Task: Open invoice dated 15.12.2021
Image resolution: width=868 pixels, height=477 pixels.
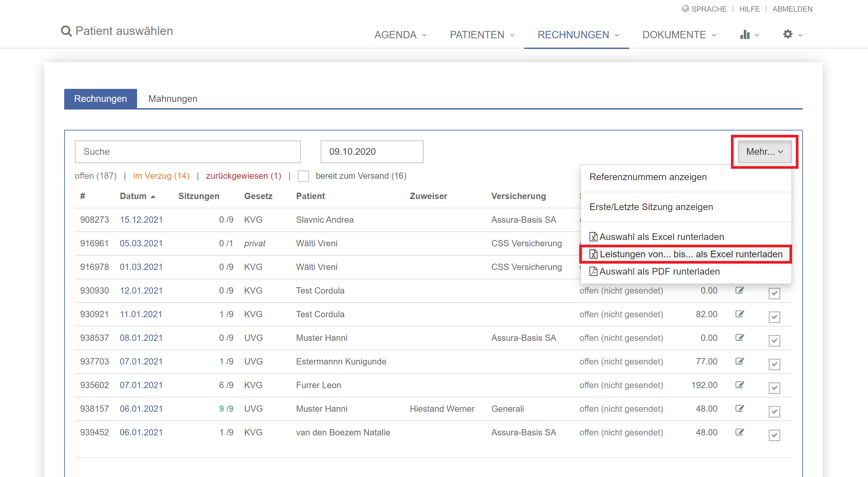Action: (141, 219)
